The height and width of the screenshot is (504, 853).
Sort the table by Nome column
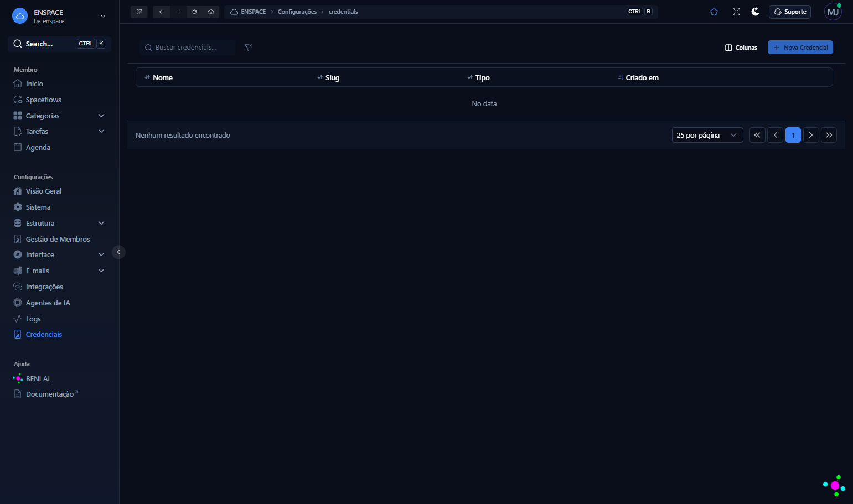(158, 77)
